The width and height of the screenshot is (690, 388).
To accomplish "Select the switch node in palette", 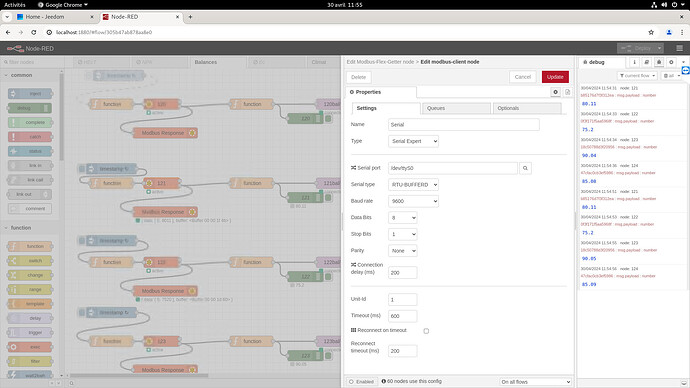I will point(30,260).
